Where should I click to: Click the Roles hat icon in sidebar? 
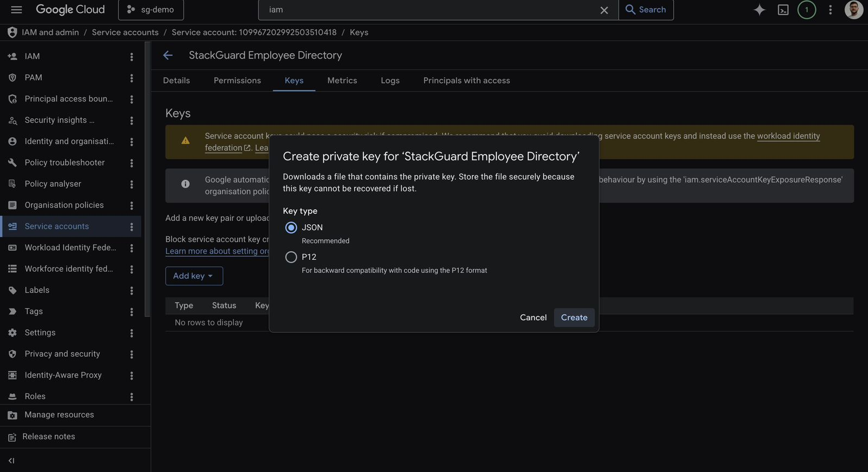pyautogui.click(x=12, y=397)
